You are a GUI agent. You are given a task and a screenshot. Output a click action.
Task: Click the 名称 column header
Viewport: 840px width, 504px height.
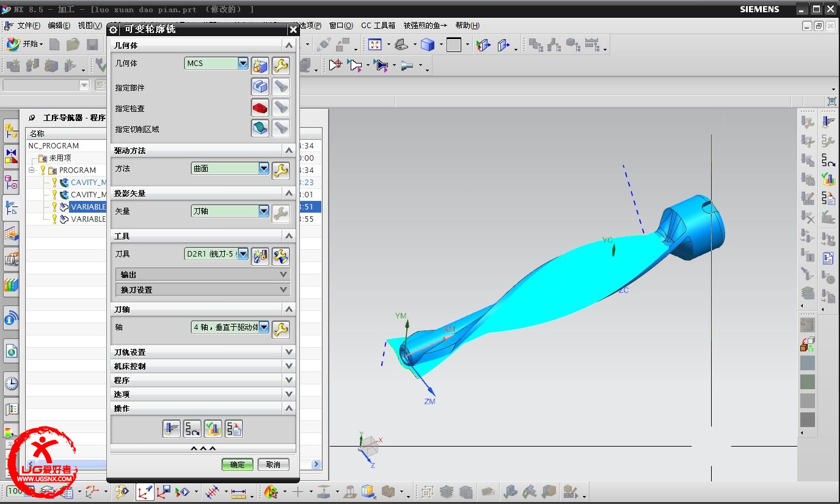[37, 133]
